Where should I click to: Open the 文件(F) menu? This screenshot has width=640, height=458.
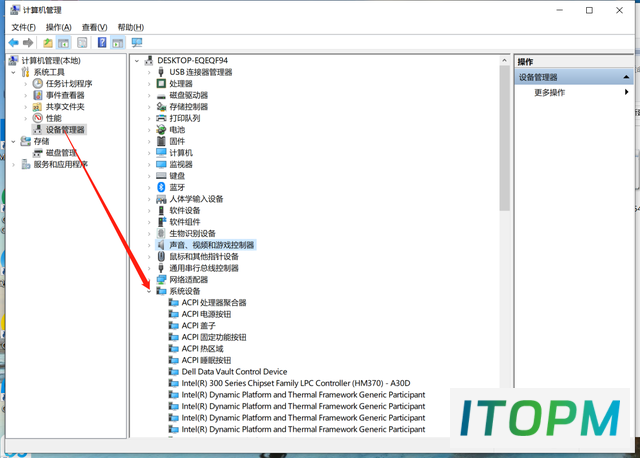point(24,27)
